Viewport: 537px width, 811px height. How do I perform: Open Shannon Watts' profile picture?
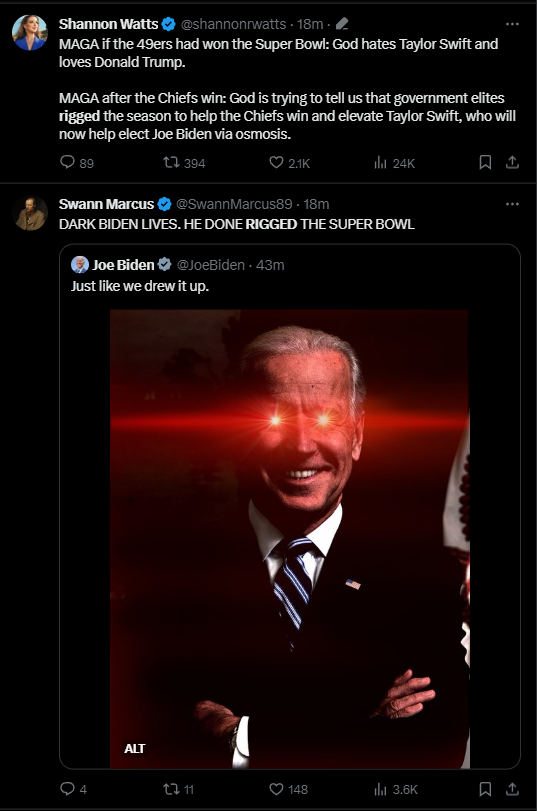coord(29,32)
